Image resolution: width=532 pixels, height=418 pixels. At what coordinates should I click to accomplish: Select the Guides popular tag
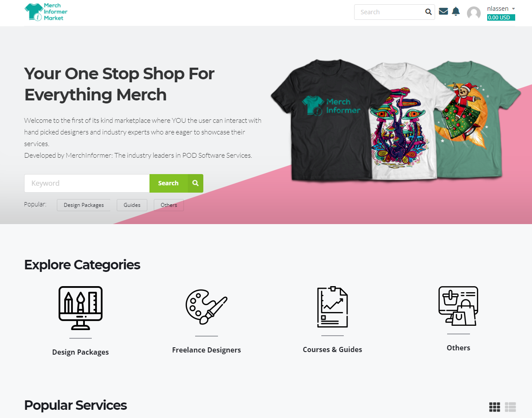point(132,205)
